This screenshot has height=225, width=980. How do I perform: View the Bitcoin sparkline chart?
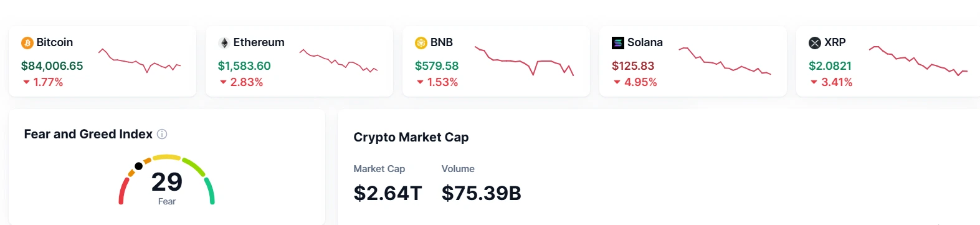(140, 60)
